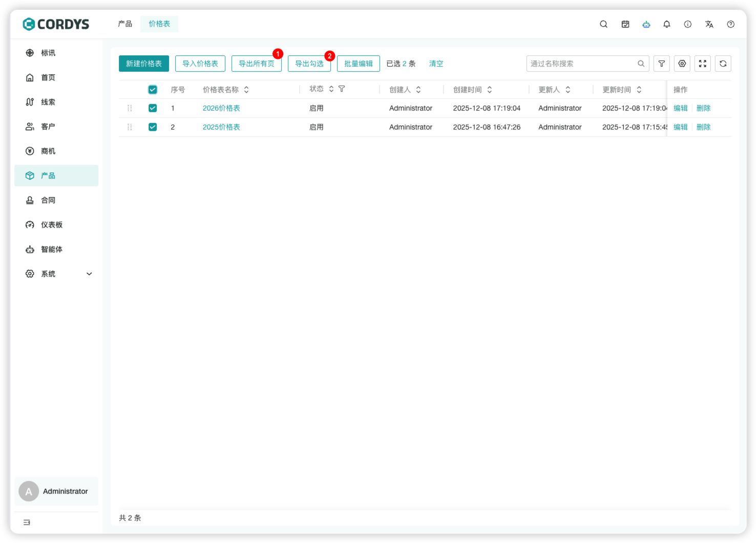Click the 新建价格表 button
This screenshot has height=543, width=756.
[x=144, y=63]
